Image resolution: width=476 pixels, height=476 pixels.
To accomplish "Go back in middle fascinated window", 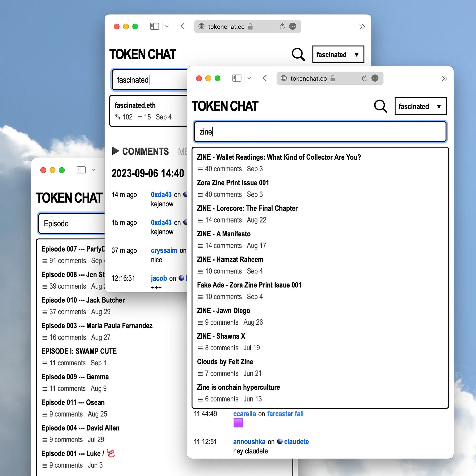I will [183, 26].
